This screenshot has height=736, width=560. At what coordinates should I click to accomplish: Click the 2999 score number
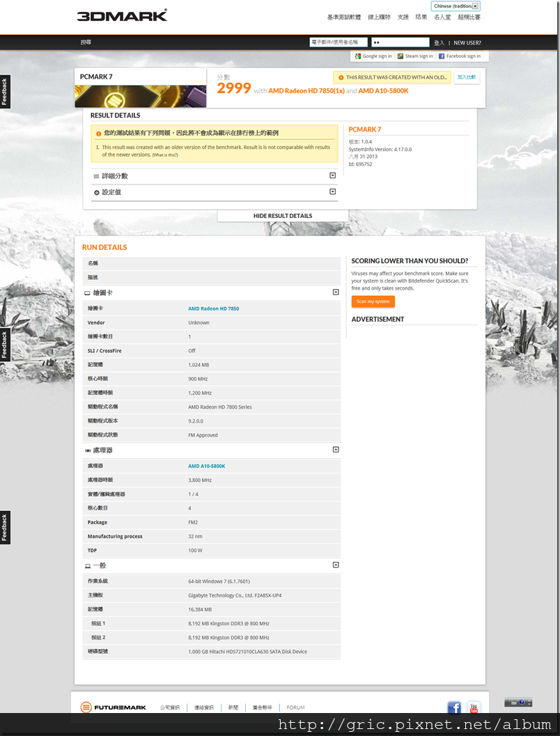(234, 88)
